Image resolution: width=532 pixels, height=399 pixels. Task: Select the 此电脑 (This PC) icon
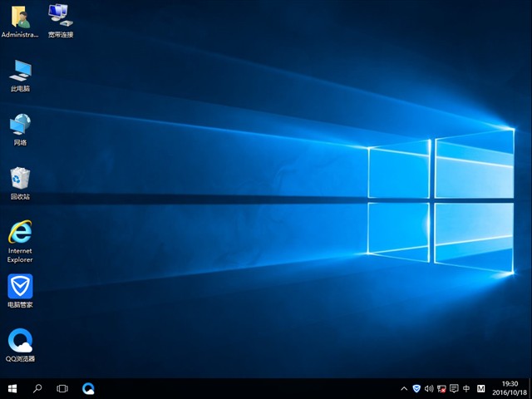(x=20, y=72)
